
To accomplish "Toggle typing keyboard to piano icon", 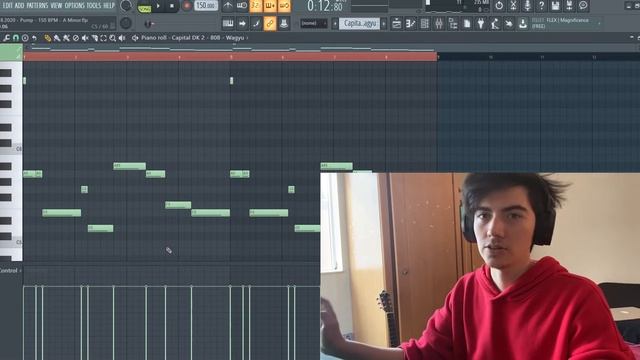I will (228, 24).
